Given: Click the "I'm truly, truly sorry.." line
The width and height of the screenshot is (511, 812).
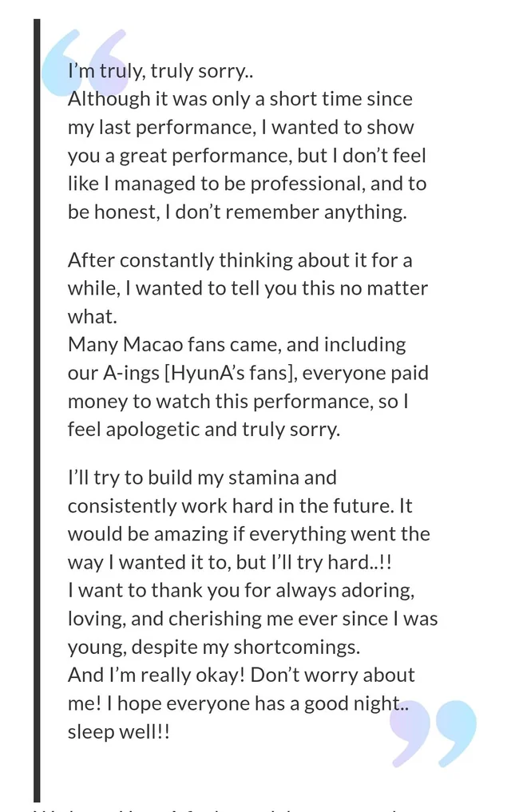Looking at the screenshot, I should 160,71.
